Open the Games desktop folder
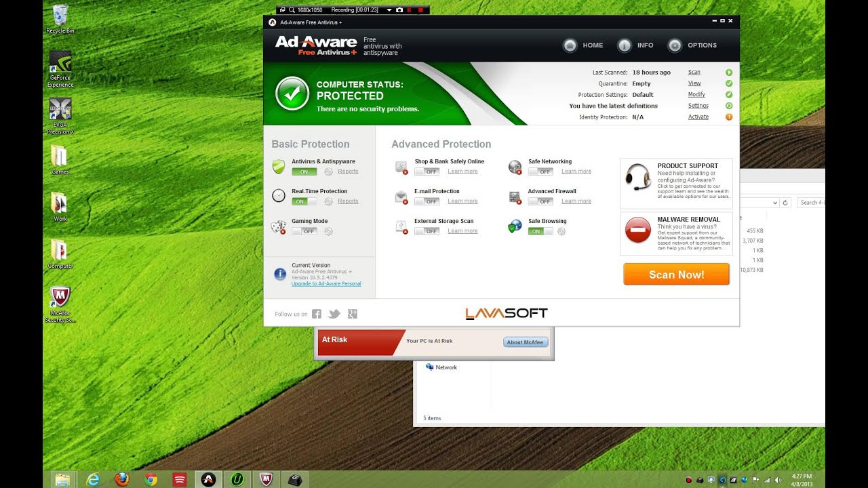 click(x=60, y=160)
